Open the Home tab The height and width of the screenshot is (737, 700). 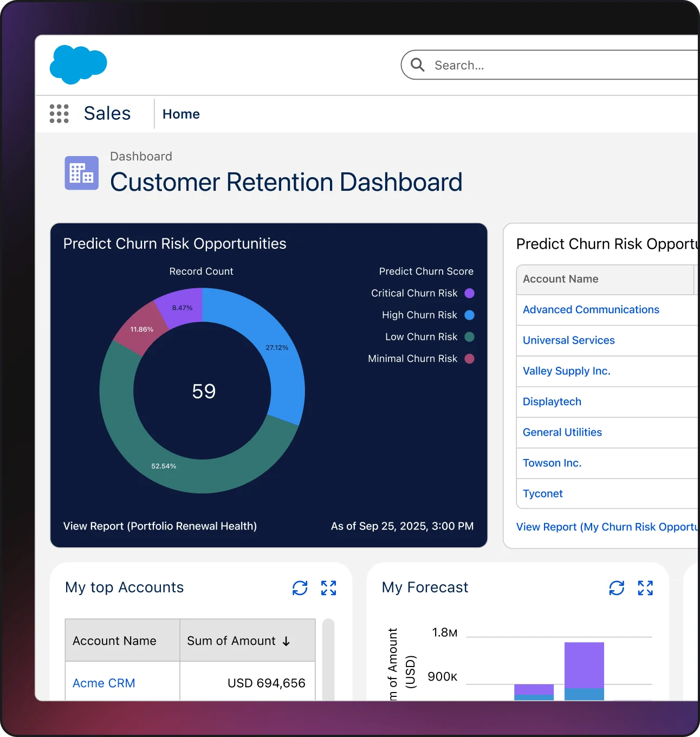181,114
